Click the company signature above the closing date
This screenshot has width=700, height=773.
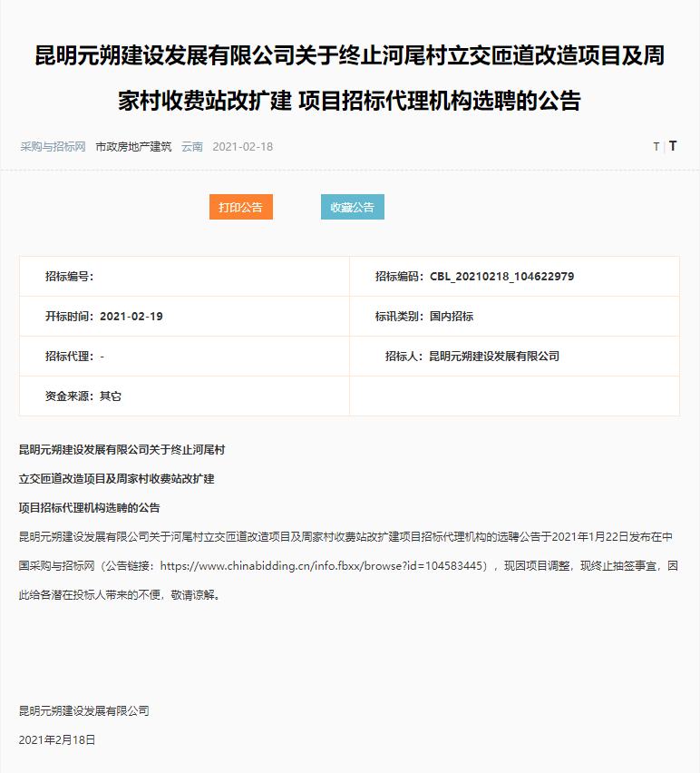pos(83,710)
